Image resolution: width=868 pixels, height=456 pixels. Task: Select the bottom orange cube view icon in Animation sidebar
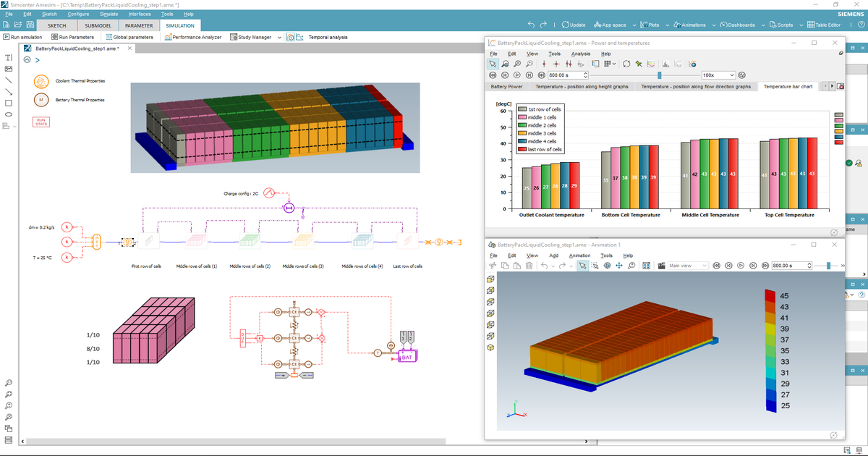(491, 348)
